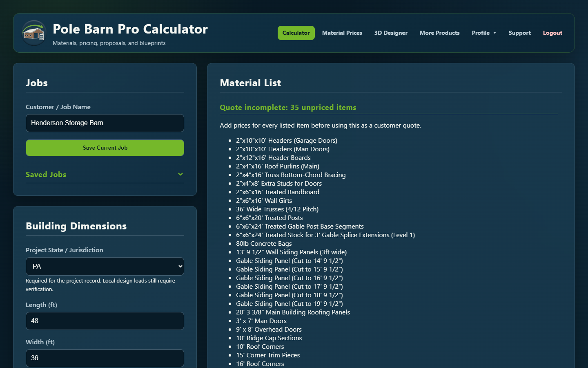Click the Pole Barn Pro logo icon

coord(34,33)
